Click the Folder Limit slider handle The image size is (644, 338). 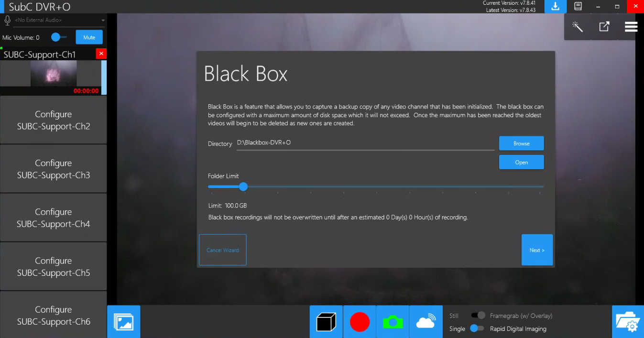pyautogui.click(x=243, y=186)
